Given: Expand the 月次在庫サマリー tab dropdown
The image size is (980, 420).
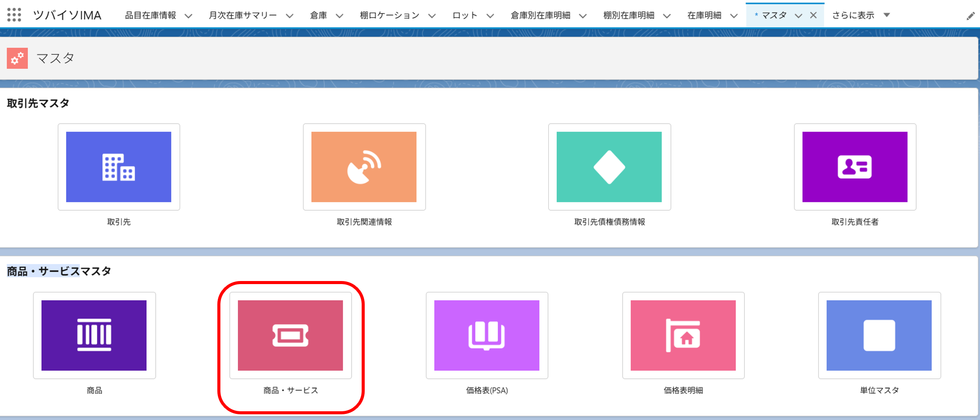Looking at the screenshot, I should coord(289,16).
